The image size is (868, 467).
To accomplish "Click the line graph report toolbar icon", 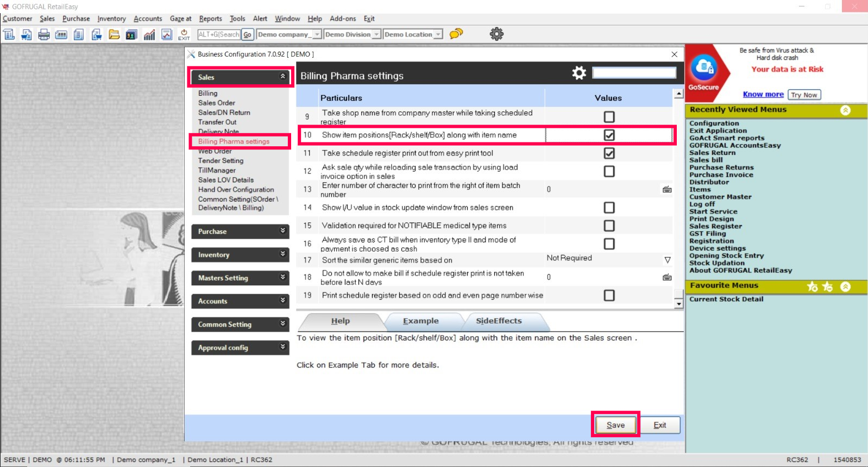I will point(167,34).
